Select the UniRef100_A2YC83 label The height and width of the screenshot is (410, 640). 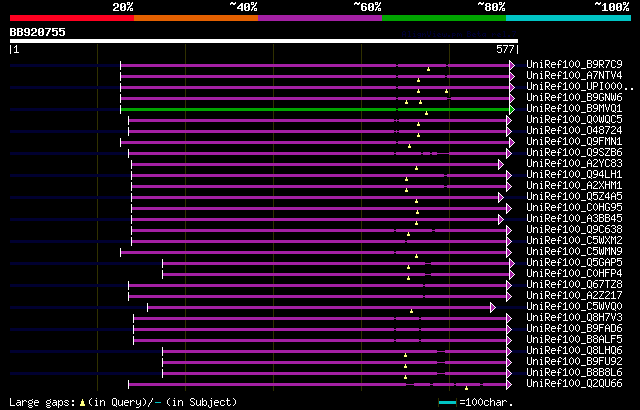pos(574,164)
